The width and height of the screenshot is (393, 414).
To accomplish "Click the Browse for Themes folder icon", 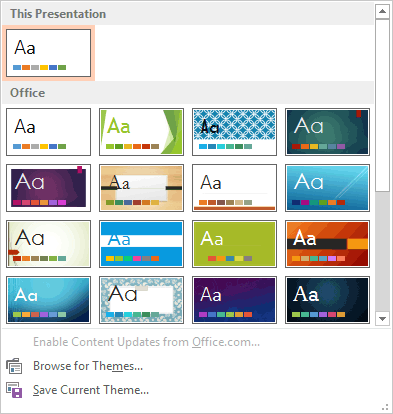I will pyautogui.click(x=14, y=366).
